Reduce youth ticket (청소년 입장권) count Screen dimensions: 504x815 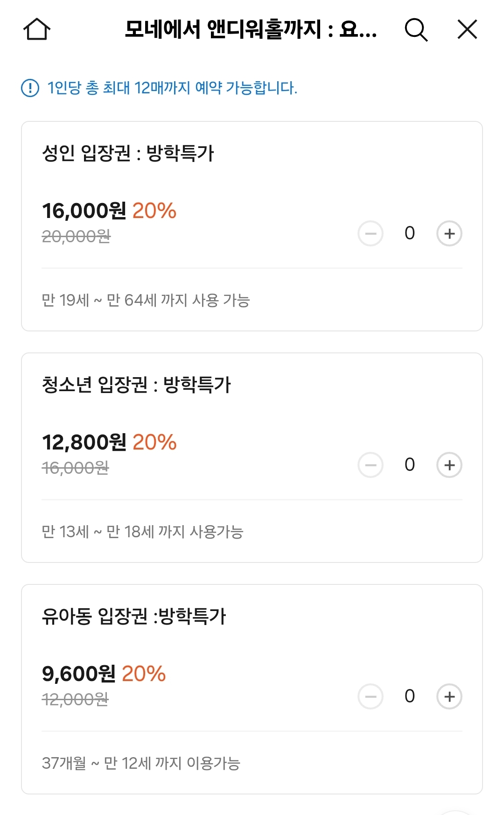click(371, 465)
